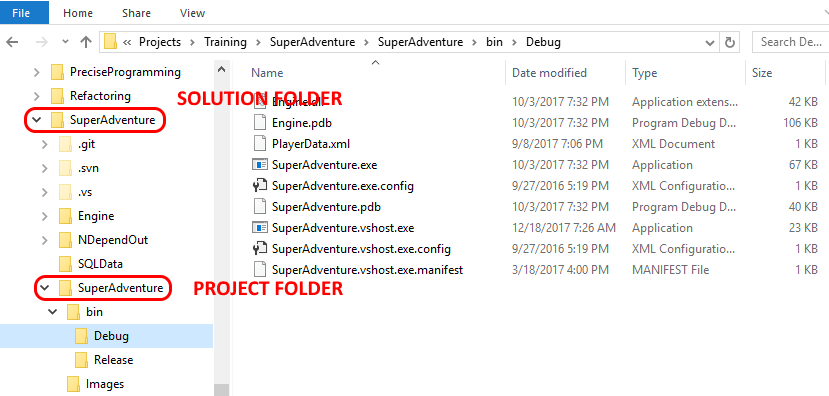Click SuperAdventure.exe application icon
This screenshot has height=396, width=829.
260,165
